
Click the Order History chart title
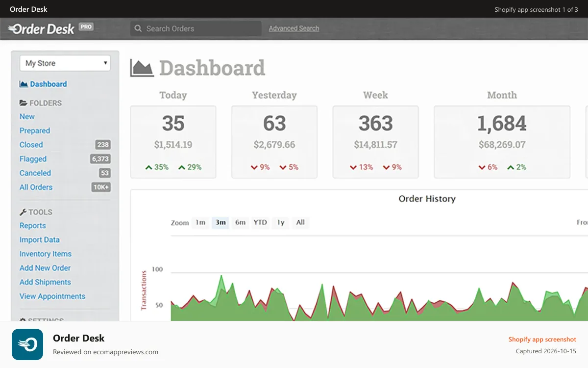[427, 199]
